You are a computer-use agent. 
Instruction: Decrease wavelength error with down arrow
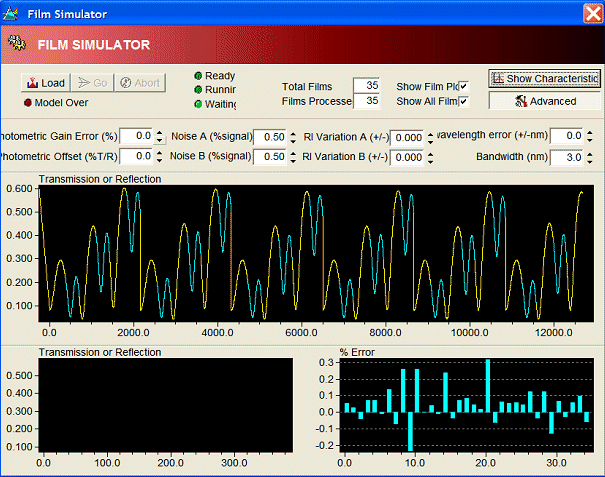tap(590, 140)
